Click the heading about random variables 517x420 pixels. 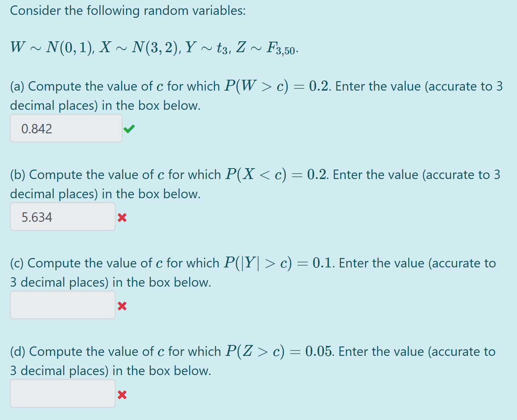click(x=128, y=11)
